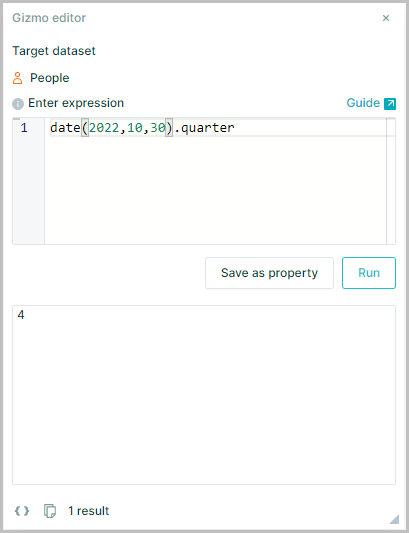Click the empty area of the expression editor
Image resolution: width=409 pixels, height=533 pixels.
point(215,190)
